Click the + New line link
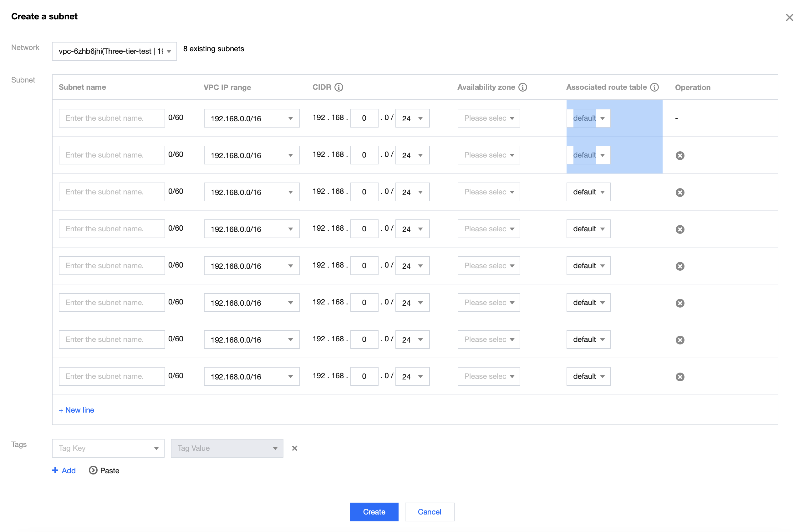This screenshot has height=532, width=804. 76,410
